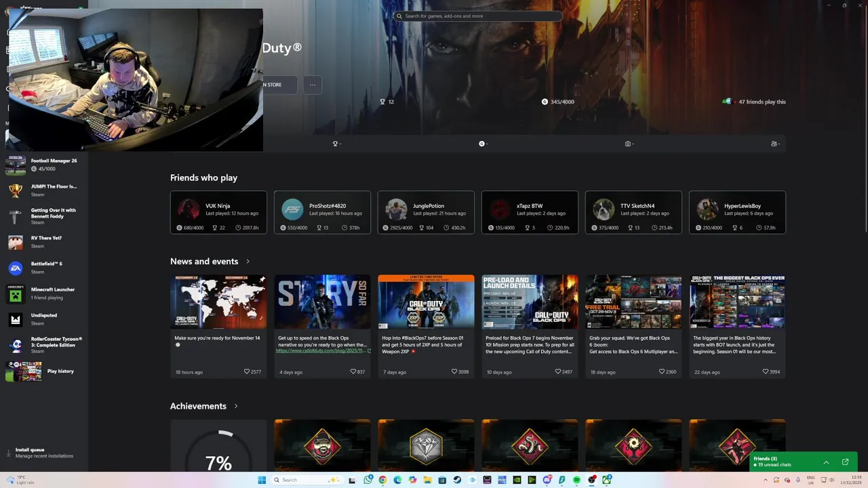Click the search magnifier icon in store search

pyautogui.click(x=399, y=16)
